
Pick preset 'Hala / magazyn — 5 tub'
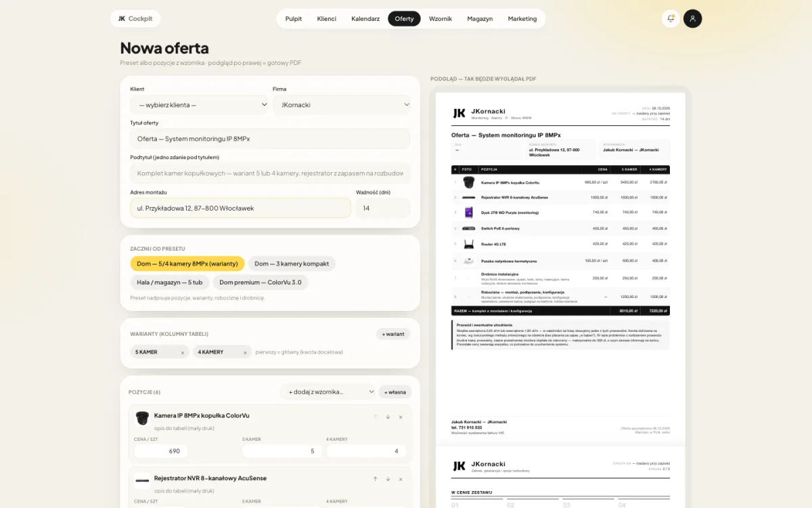[169, 282]
